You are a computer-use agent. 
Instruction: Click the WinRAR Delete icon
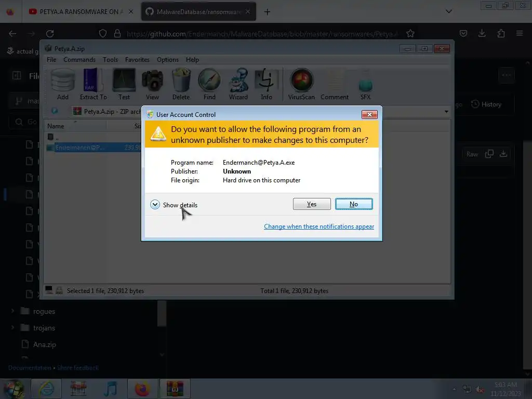[x=181, y=85]
